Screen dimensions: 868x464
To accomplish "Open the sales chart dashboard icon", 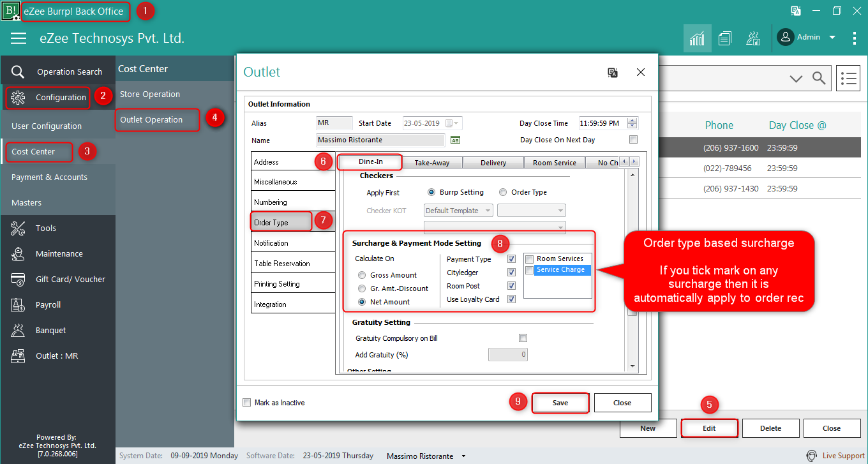I will (697, 38).
